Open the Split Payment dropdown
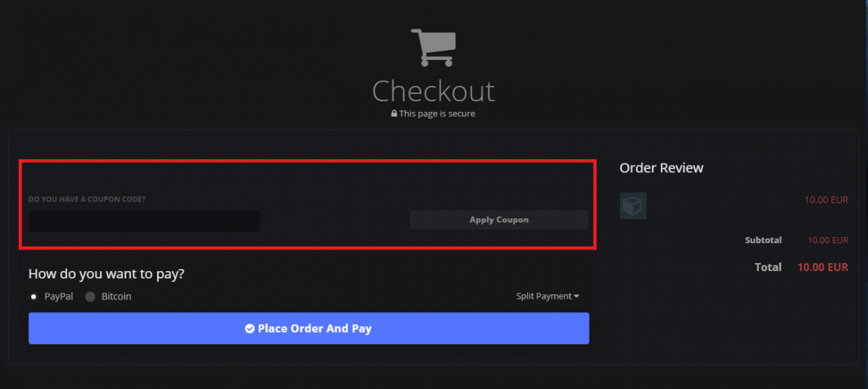This screenshot has width=868, height=389. 548,296
